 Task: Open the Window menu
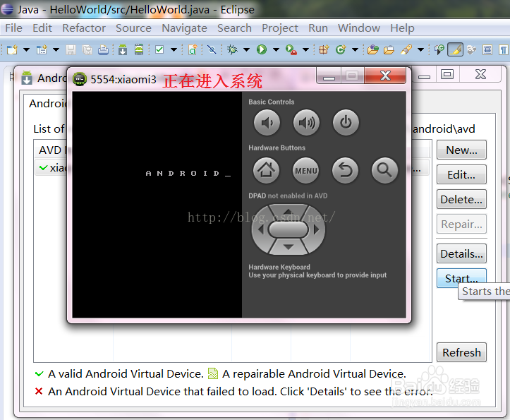(359, 28)
